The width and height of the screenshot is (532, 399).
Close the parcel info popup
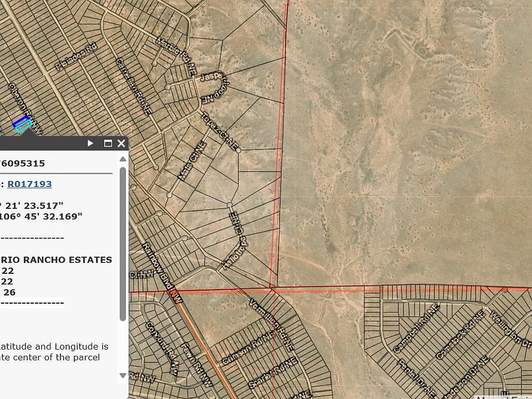(x=121, y=144)
